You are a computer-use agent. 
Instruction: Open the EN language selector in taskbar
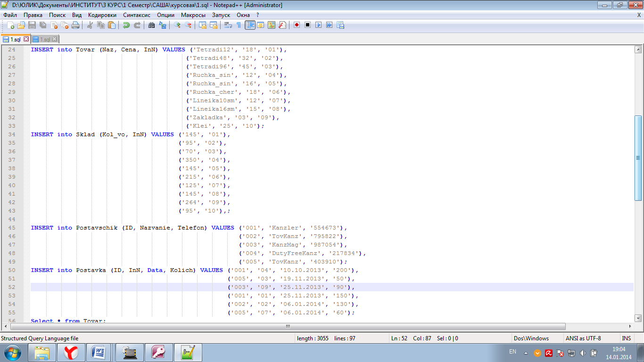[512, 352]
